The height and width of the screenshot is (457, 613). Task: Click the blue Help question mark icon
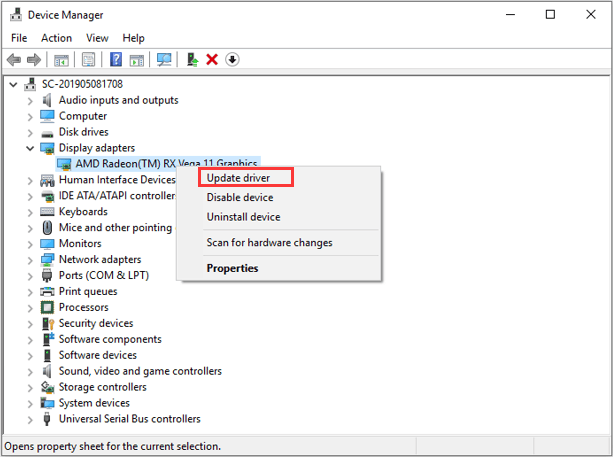(116, 59)
